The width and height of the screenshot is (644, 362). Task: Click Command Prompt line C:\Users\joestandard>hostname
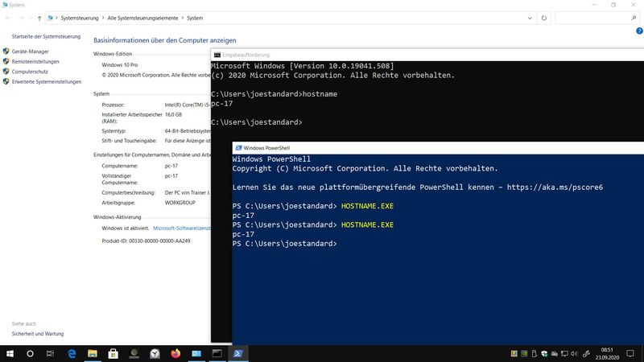274,94
